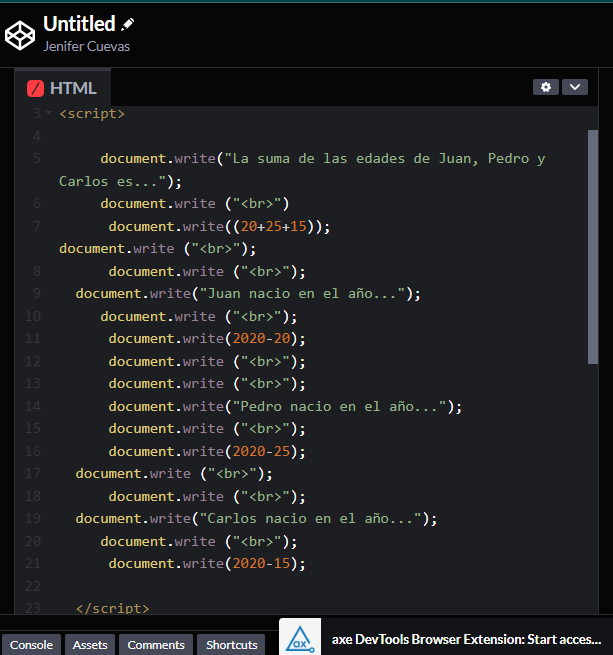Click the red HTML slash icon

pyautogui.click(x=36, y=89)
